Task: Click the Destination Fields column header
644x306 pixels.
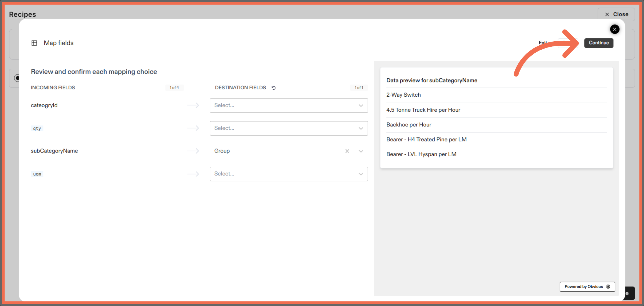Action: [240, 88]
